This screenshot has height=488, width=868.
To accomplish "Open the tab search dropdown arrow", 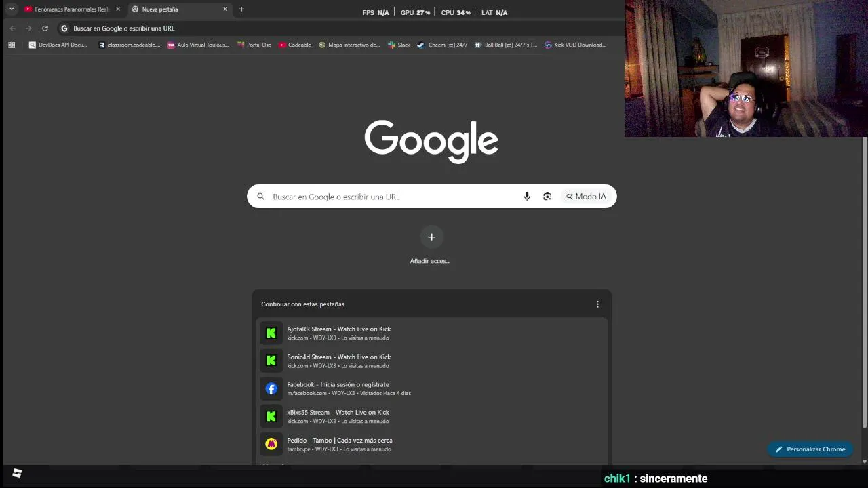I will click(x=12, y=9).
